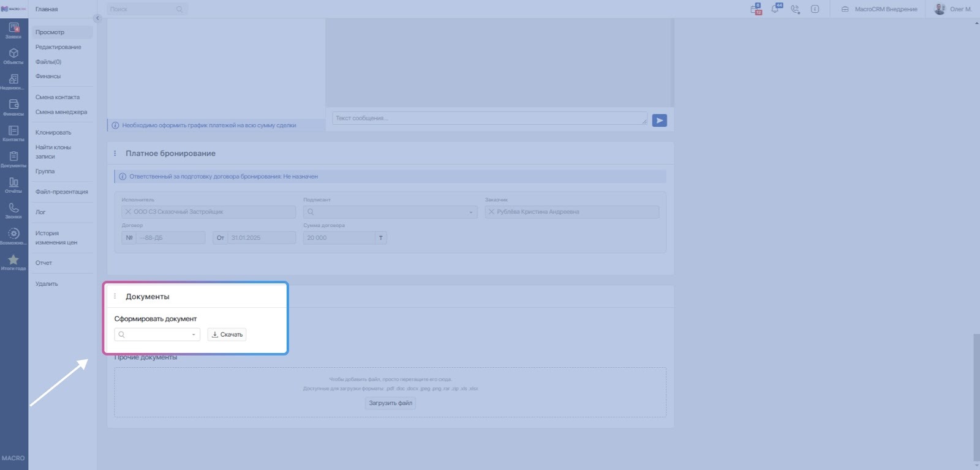Screen dimensions: 980x470
Task: Open Файлы(0) menu item
Action: (x=48, y=62)
